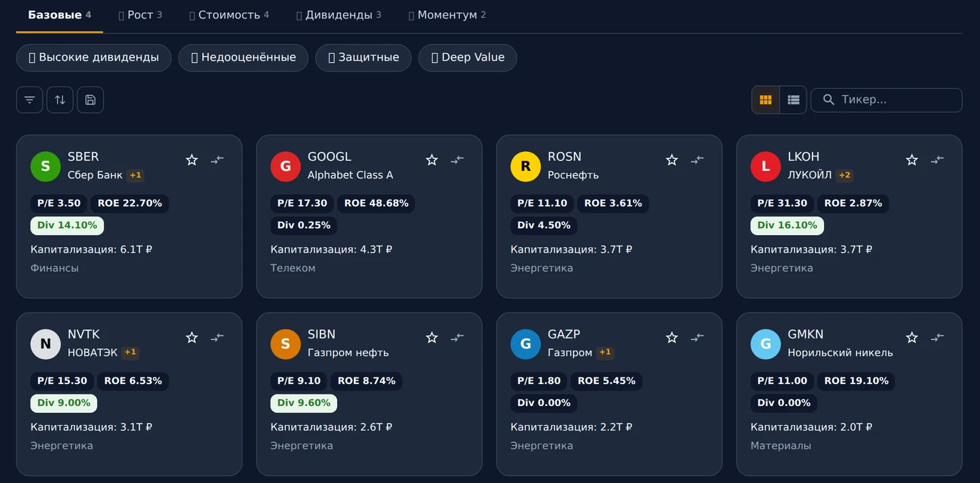Click compare arrows on ROSN card
980x483 pixels.
point(698,160)
